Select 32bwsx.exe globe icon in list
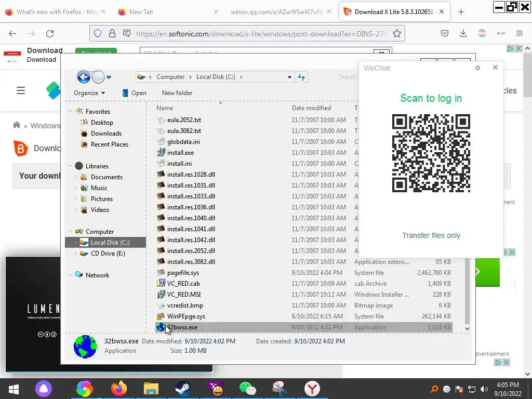 [161, 327]
